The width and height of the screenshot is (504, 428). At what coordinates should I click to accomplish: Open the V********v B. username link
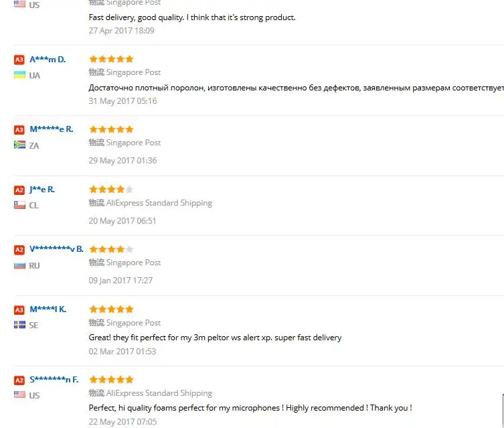click(57, 249)
